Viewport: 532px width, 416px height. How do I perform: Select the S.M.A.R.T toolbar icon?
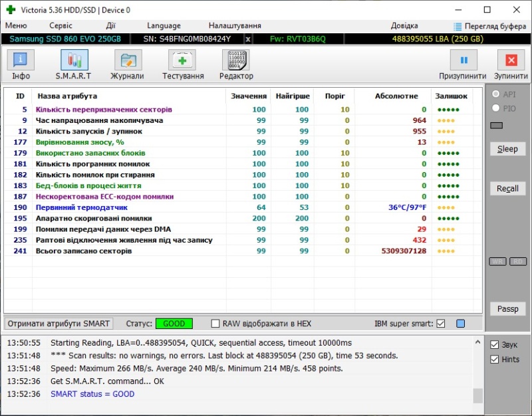click(x=74, y=60)
